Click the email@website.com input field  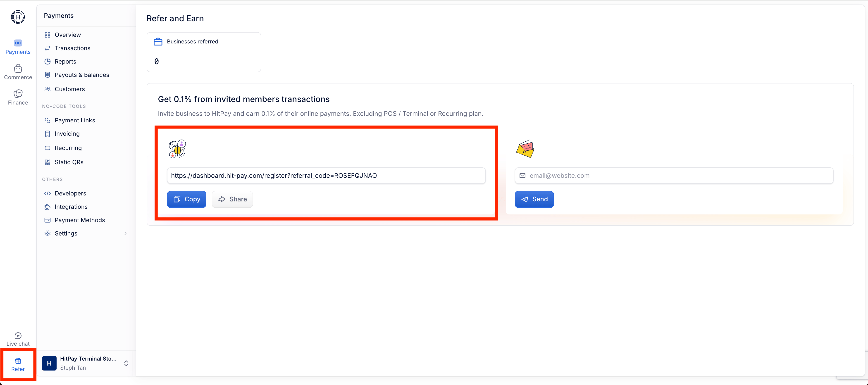[674, 176]
